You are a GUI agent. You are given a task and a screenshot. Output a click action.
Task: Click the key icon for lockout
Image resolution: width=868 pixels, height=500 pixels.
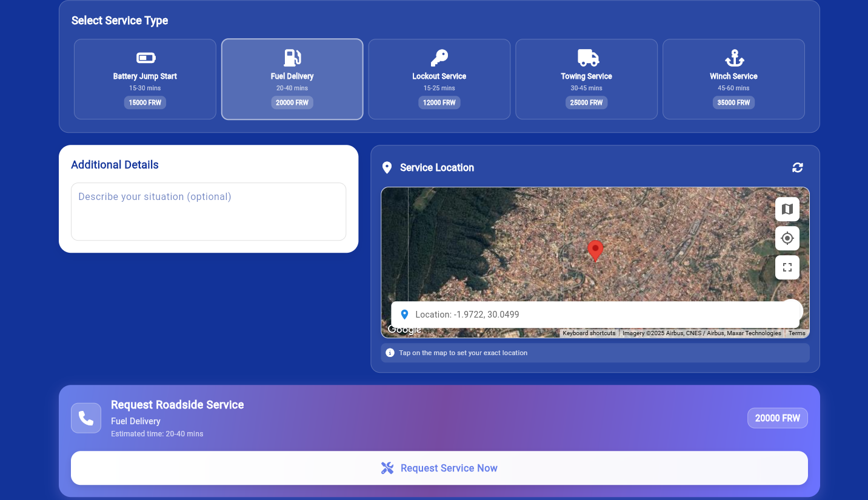click(x=439, y=58)
